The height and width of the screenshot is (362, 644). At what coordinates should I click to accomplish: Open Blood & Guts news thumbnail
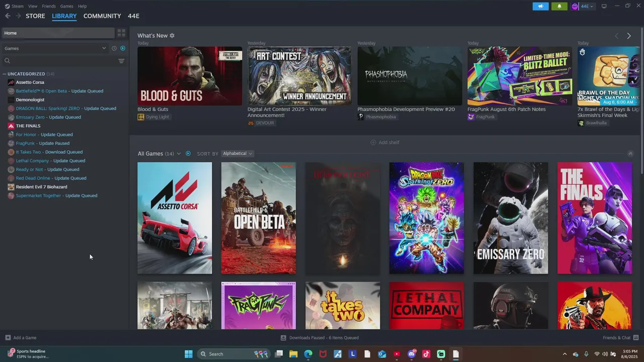190,76
